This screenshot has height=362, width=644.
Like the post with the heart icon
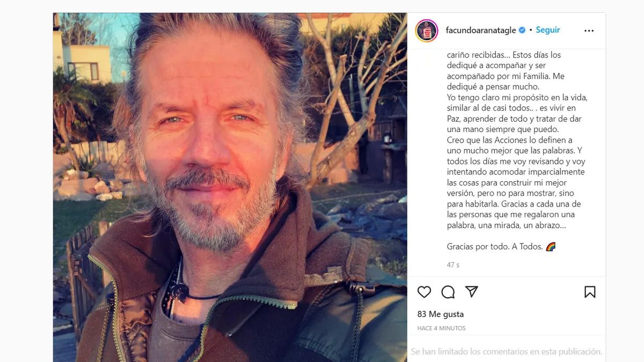coord(424,292)
